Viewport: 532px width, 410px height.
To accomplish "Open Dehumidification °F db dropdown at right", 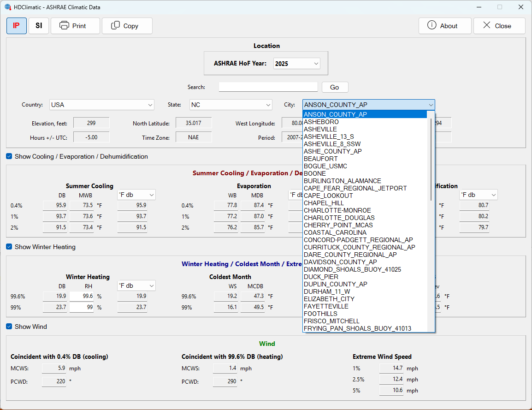I will tap(479, 195).
